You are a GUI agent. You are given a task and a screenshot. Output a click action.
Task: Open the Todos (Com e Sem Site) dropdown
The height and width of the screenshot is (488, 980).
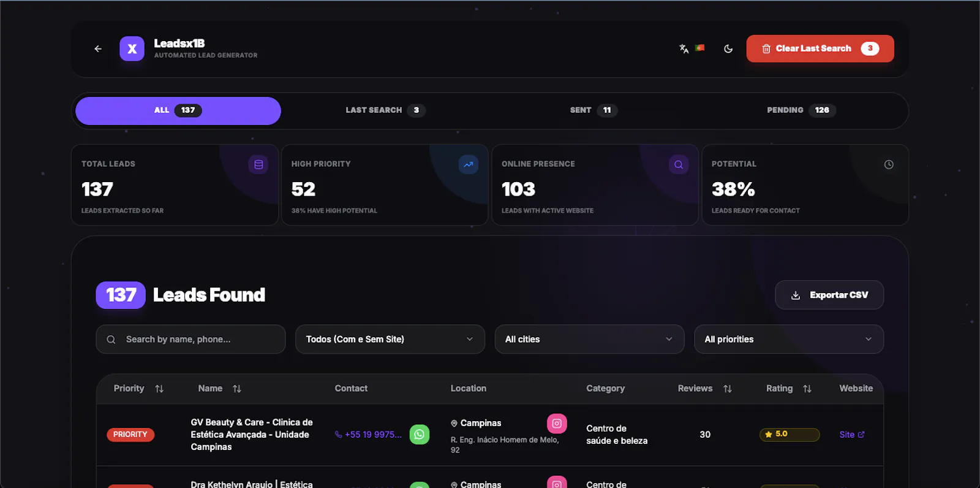[x=390, y=339]
